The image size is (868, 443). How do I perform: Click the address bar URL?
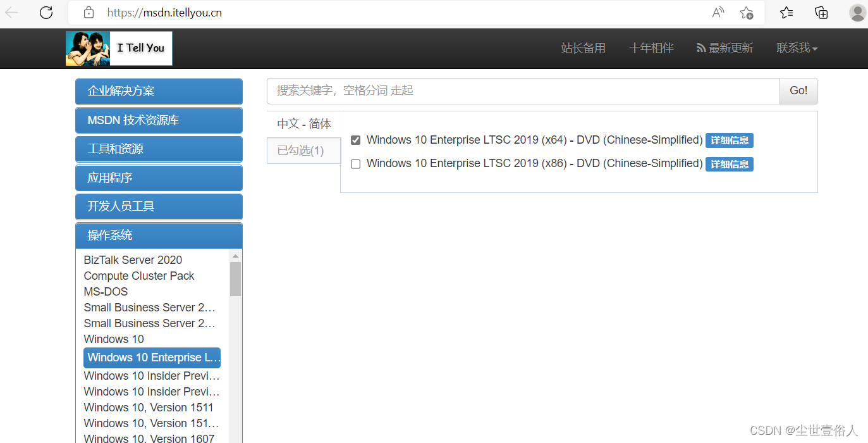pos(164,13)
